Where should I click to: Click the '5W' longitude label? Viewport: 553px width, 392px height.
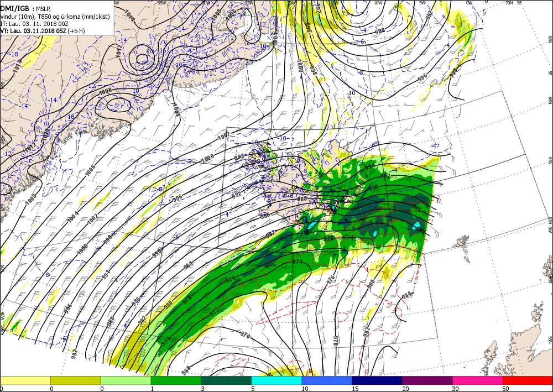click(422, 2)
